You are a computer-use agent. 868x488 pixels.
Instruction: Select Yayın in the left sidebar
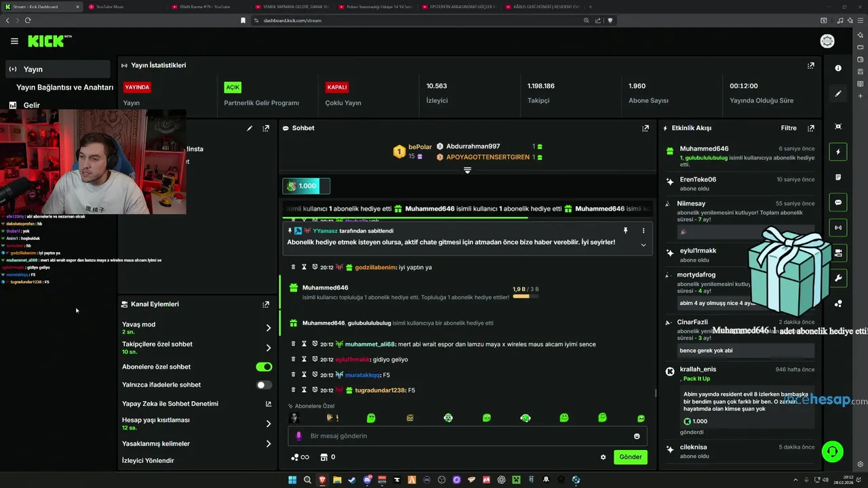coord(58,69)
